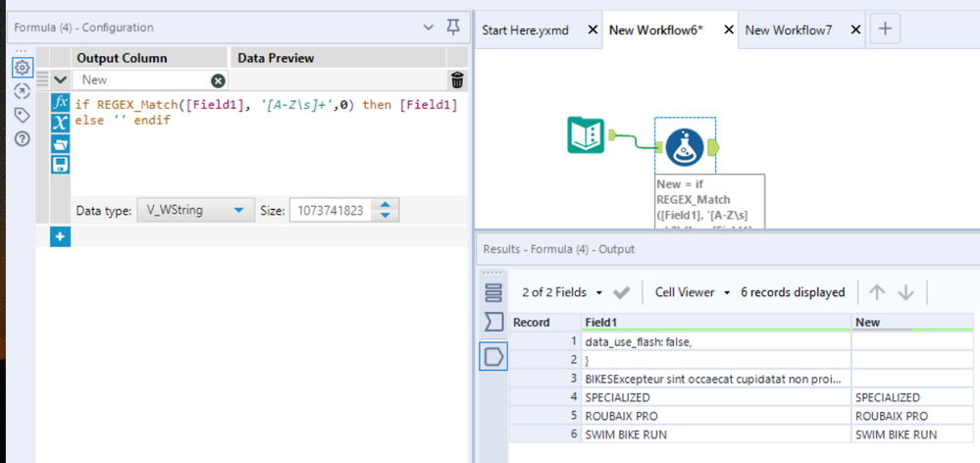This screenshot has width=980, height=463.
Task: Switch to the New Workflow7 tab
Action: coord(789,30)
